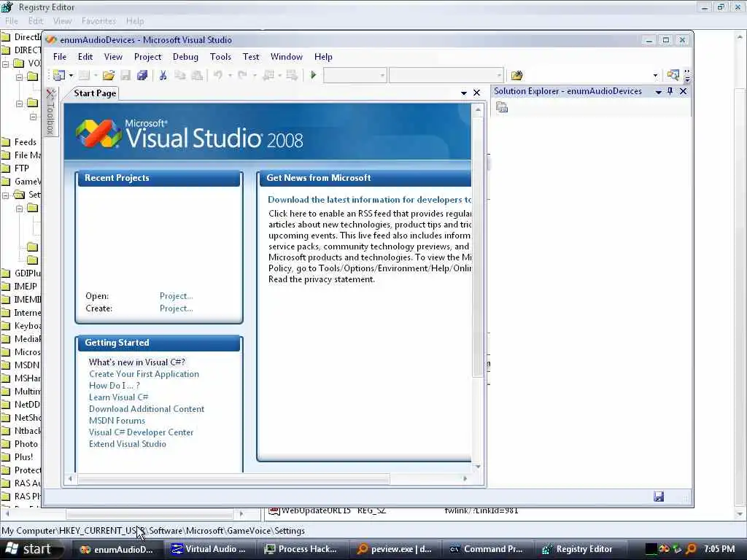This screenshot has width=747, height=560.
Task: Click the status bar save disk icon
Action: pyautogui.click(x=659, y=497)
